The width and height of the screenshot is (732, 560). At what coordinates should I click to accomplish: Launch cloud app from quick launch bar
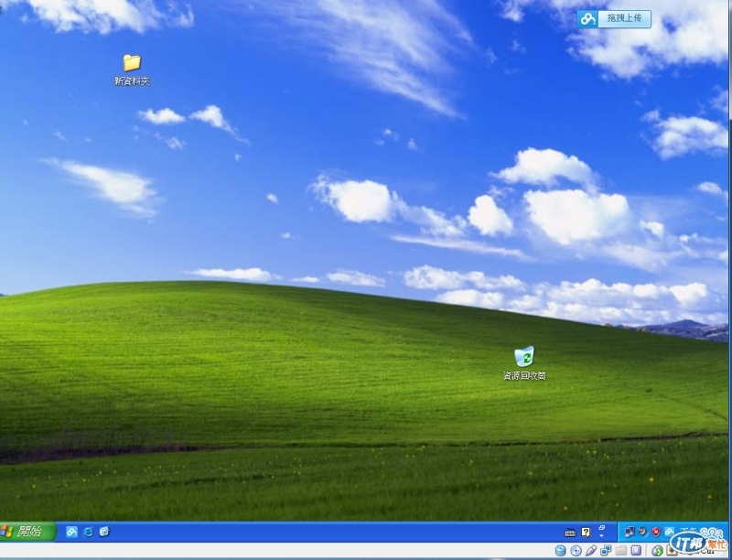pyautogui.click(x=71, y=532)
